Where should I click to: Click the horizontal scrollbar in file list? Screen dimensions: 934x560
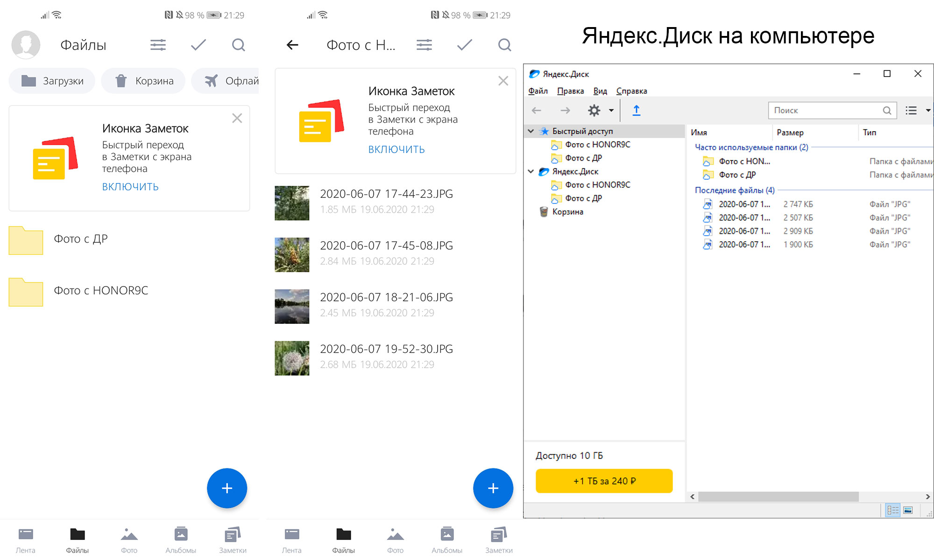point(778,497)
